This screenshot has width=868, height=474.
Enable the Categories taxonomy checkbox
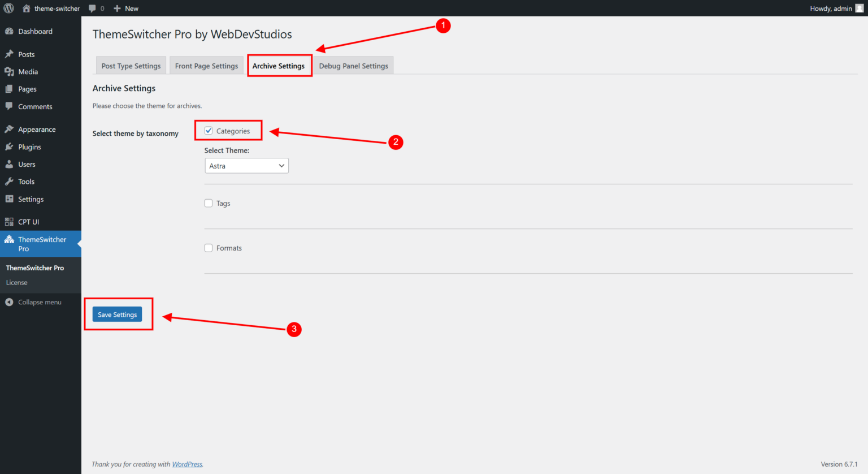[x=209, y=131]
